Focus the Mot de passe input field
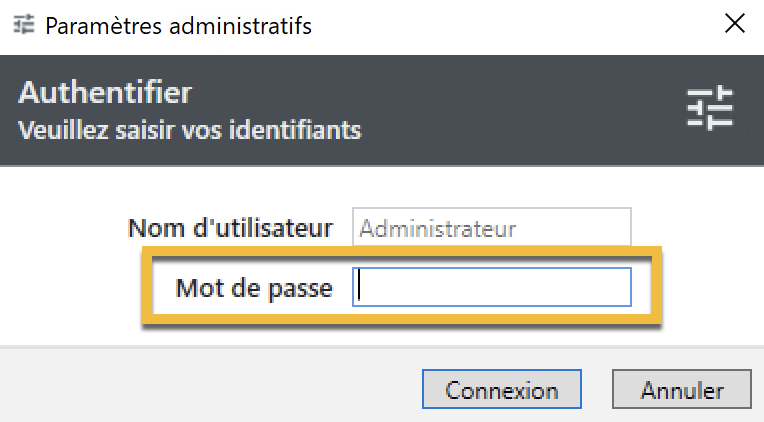Screen dimensions: 764x422 tap(492, 287)
